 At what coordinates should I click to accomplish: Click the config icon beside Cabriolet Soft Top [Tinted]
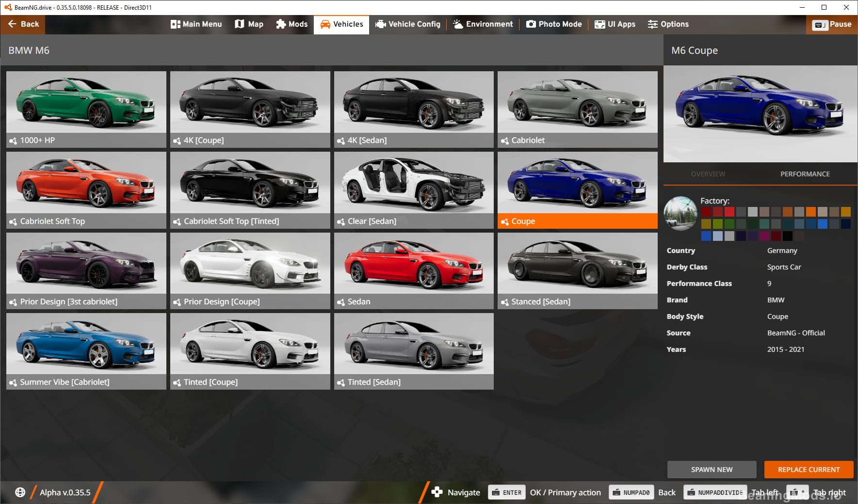tap(177, 221)
